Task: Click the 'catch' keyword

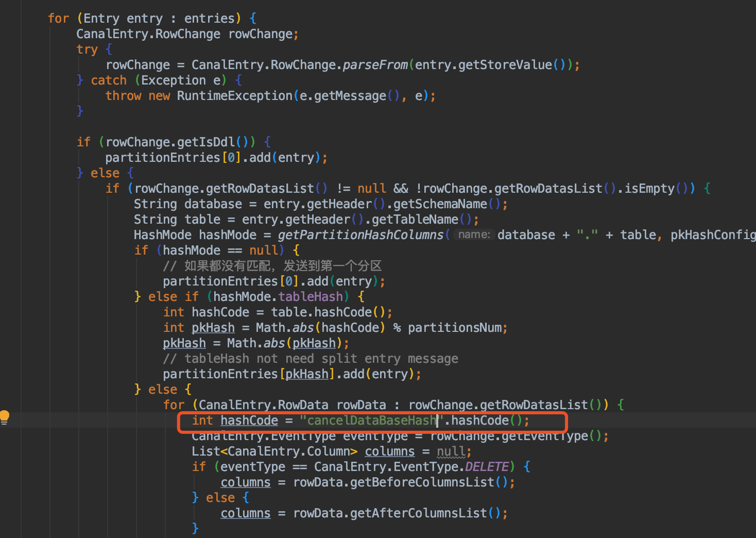Action: click(109, 80)
